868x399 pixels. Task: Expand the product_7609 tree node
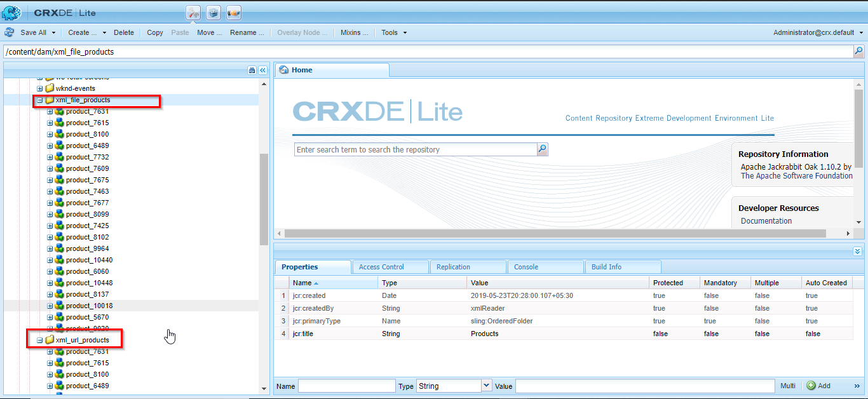coord(50,168)
